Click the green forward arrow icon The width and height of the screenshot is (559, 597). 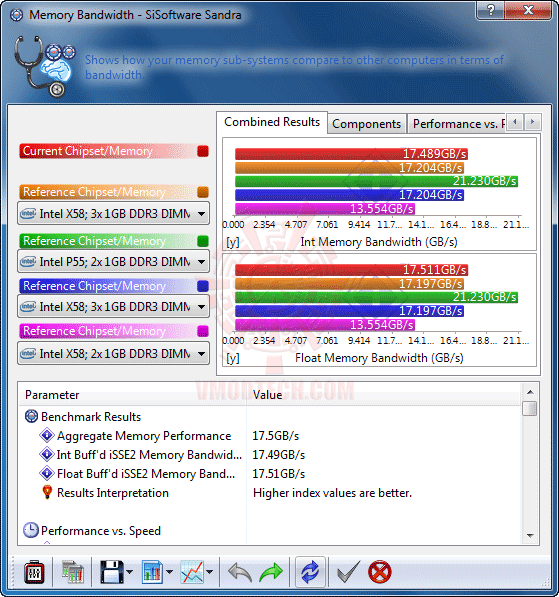[271, 572]
